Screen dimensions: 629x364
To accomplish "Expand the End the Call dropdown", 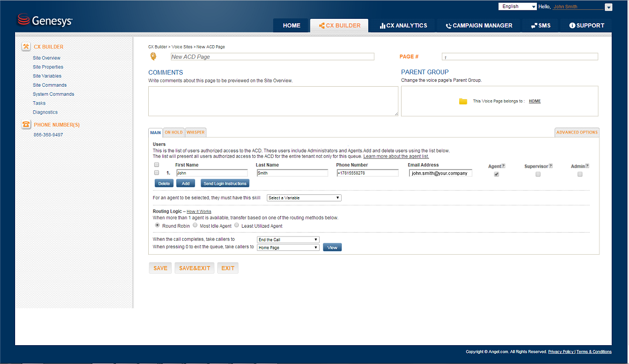I will [288, 240].
